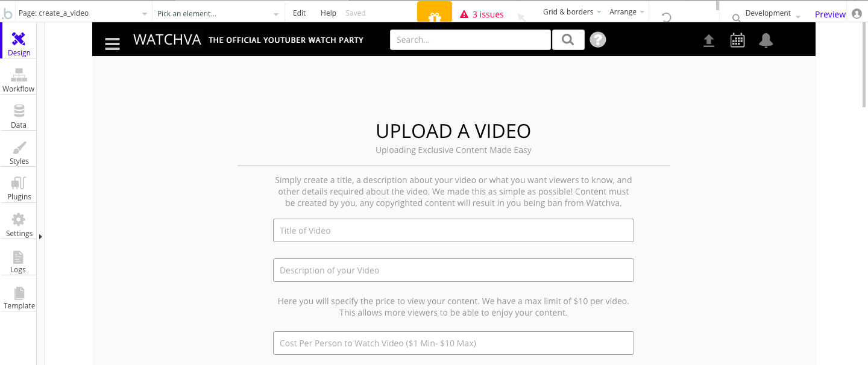Open the user account avatar icon
Viewport: 868px width, 365px height.
857,13
